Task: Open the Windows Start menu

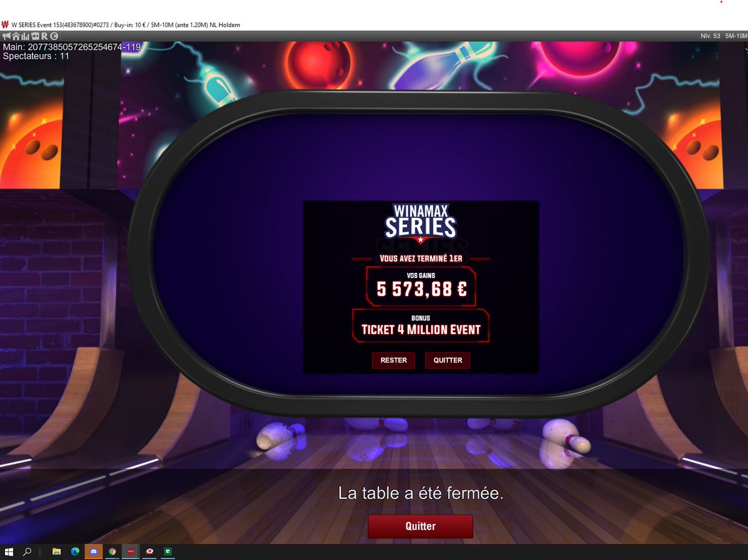Action: tap(9, 551)
